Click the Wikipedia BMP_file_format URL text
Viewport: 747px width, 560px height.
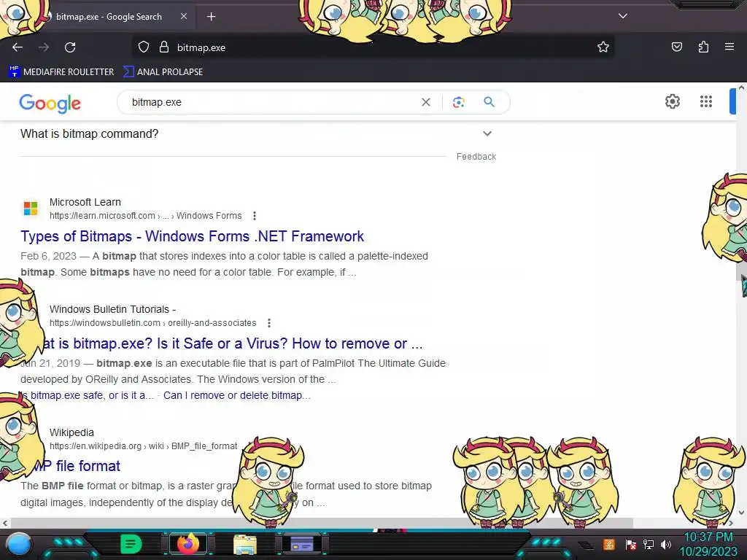pos(144,446)
